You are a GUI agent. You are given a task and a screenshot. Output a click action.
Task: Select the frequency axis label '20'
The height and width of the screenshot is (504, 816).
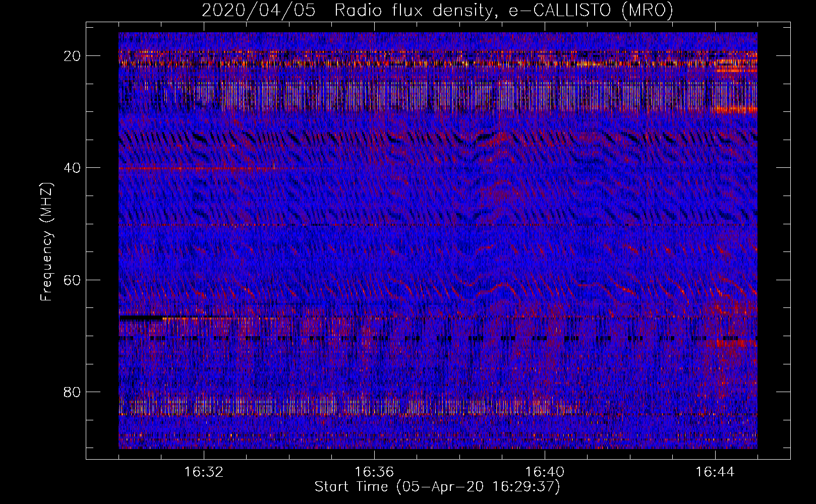pyautogui.click(x=73, y=56)
